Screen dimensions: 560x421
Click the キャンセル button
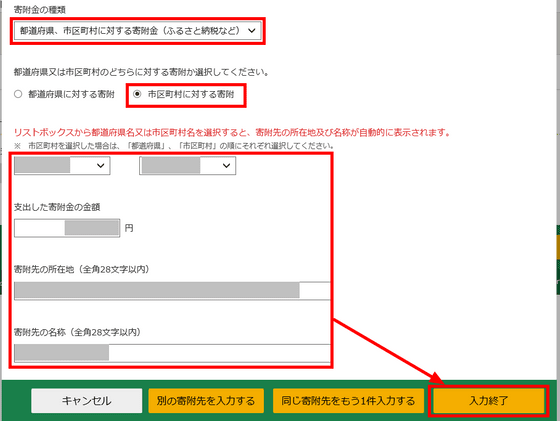86,401
